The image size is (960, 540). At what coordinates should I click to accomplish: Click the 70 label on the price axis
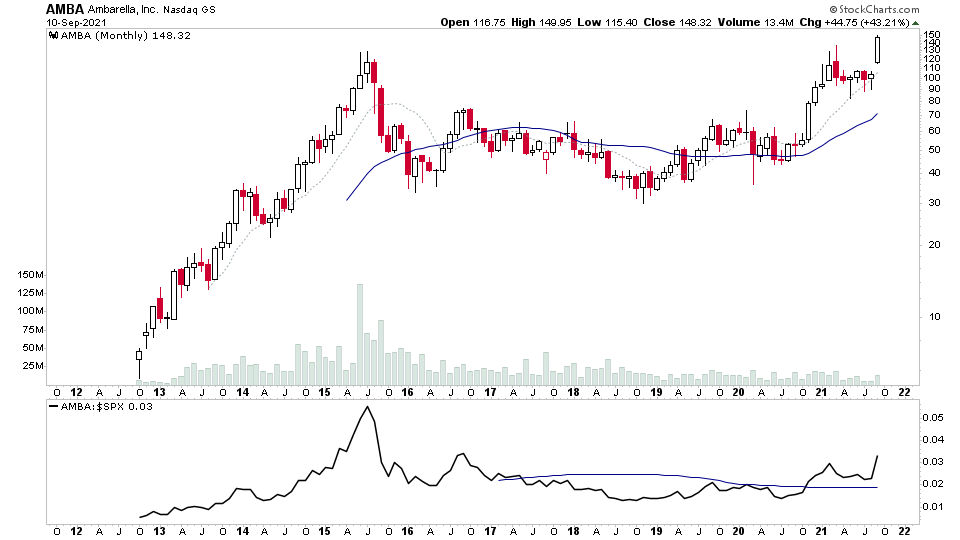(x=934, y=114)
